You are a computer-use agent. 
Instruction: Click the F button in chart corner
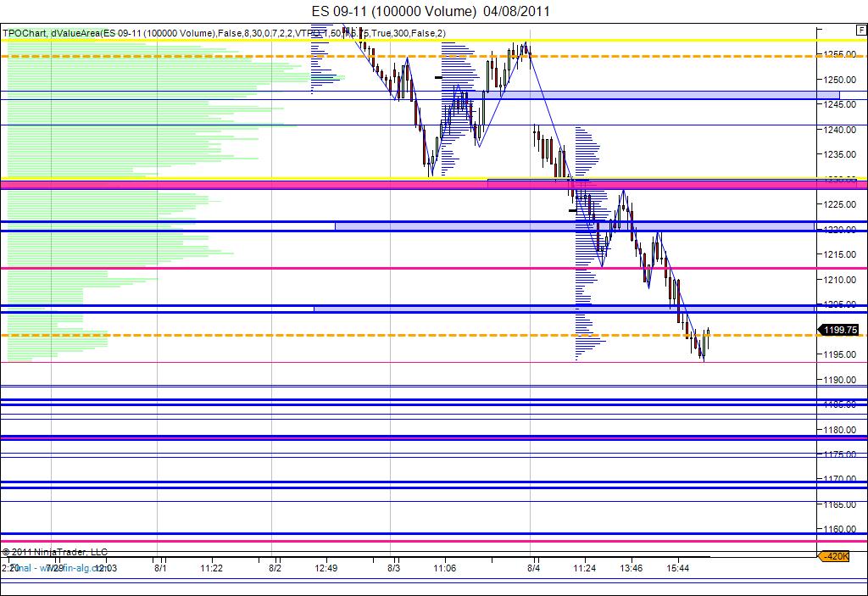click(x=861, y=30)
